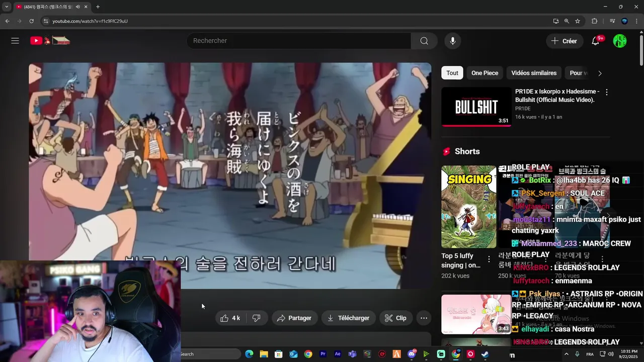Open media control icon in toolbar
Image resolution: width=644 pixels, height=362 pixels.
[x=612, y=21]
